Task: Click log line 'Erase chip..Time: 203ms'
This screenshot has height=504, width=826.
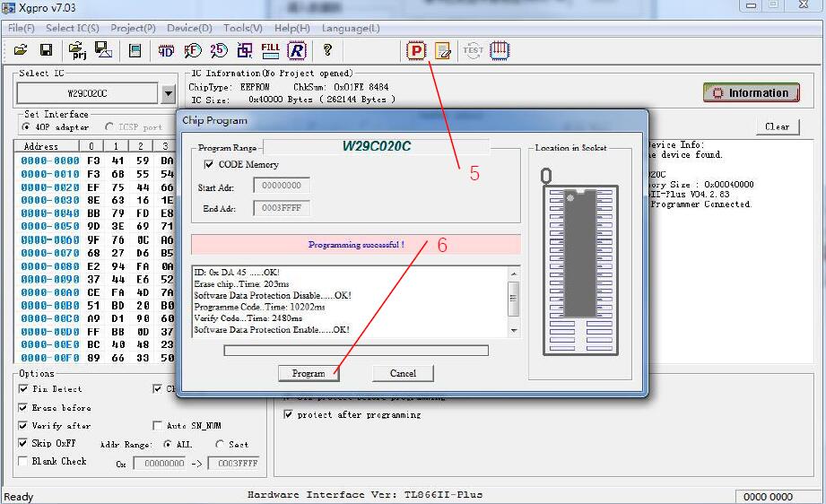Action: tap(241, 284)
